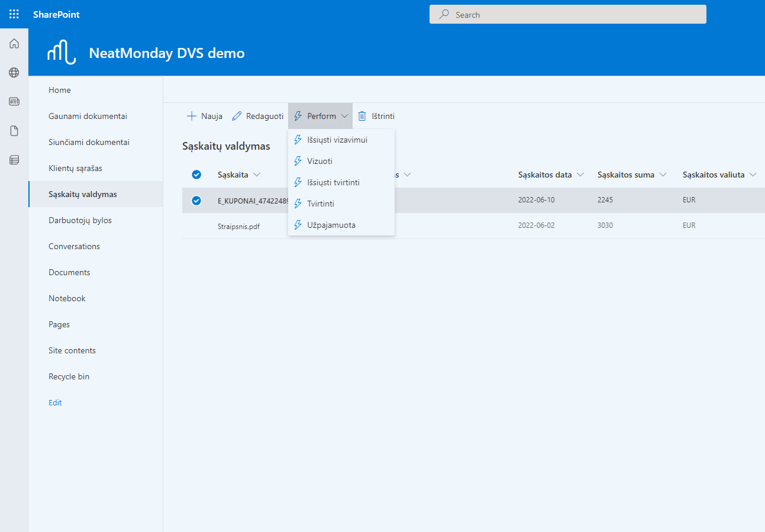Open My files page icon
Screen dimensions: 765x532
14,131
